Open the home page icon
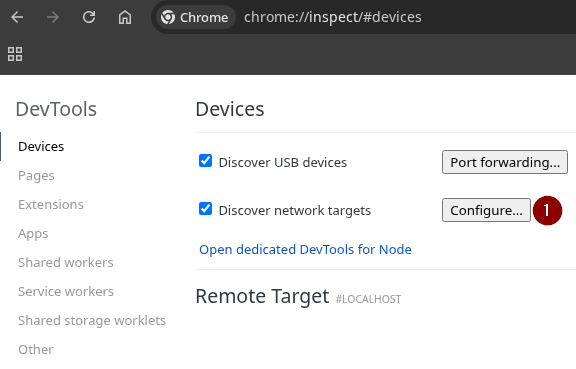The height and width of the screenshot is (369, 576). 125,17
